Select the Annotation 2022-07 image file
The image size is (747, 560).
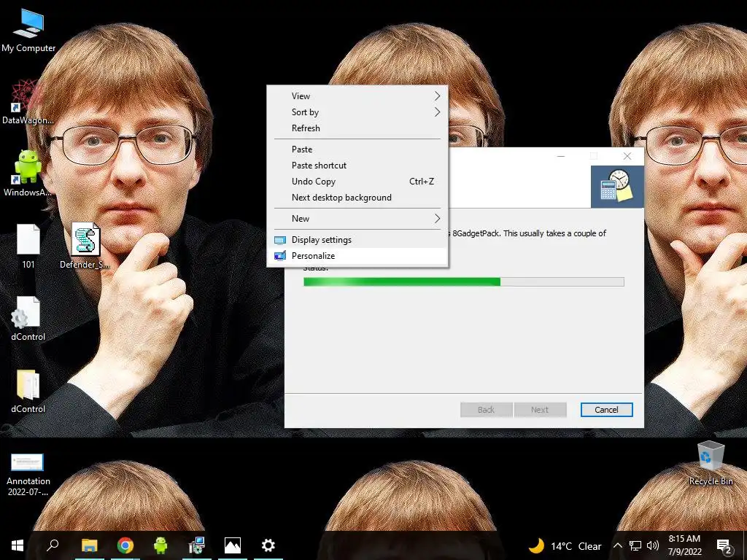(28, 474)
